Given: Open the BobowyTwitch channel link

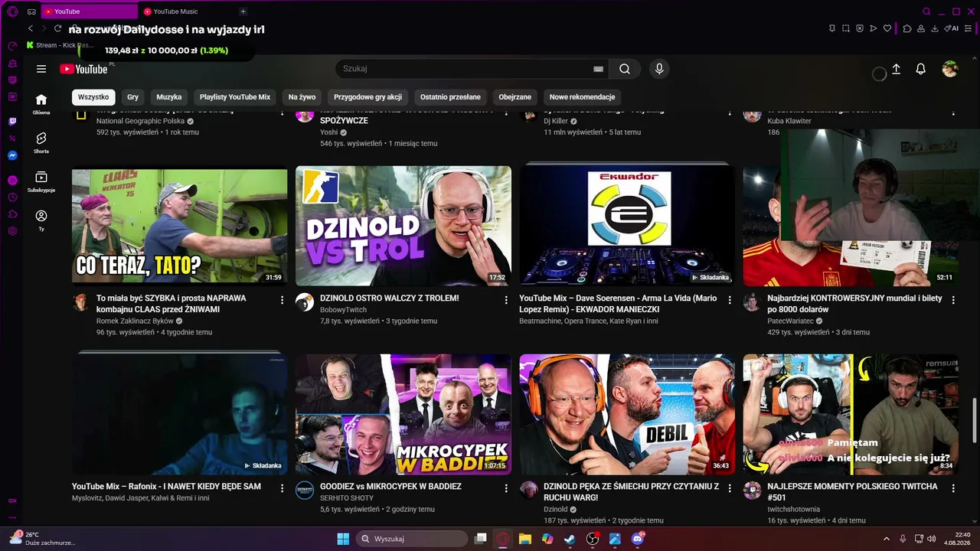Looking at the screenshot, I should pos(343,310).
